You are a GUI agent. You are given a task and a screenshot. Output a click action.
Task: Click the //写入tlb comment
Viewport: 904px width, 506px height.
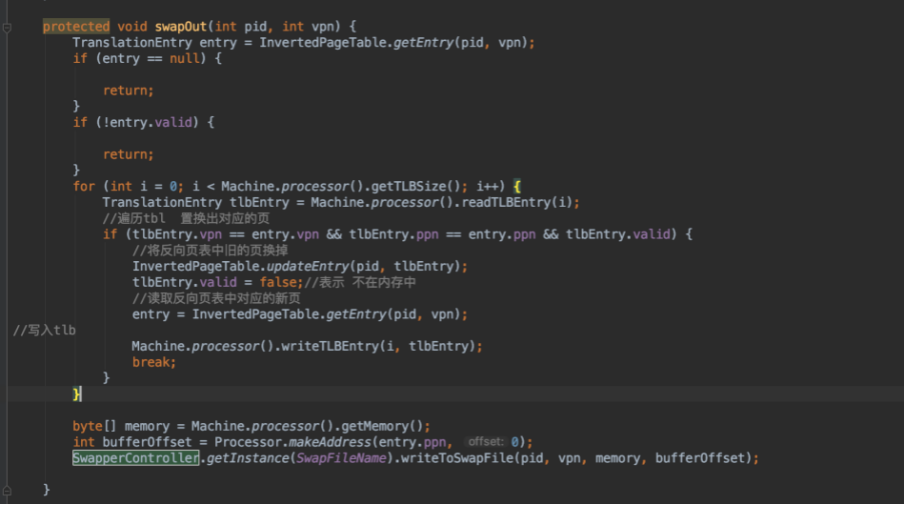pyautogui.click(x=44, y=330)
